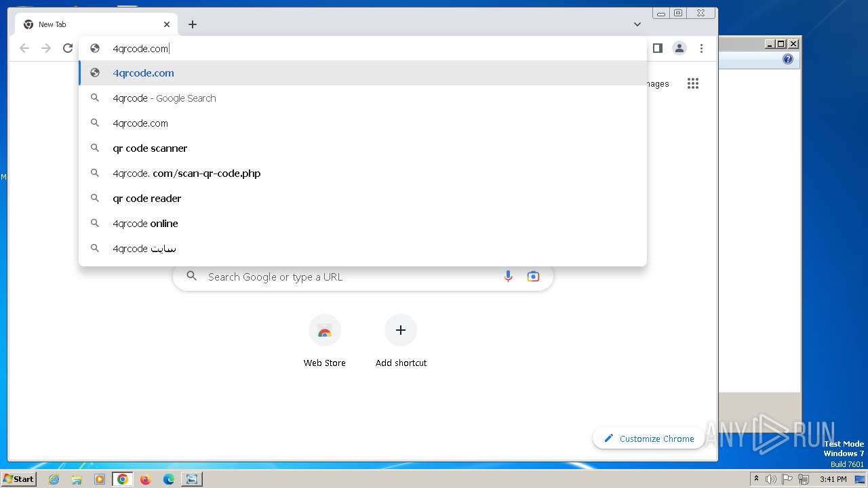Launch Microsoft Edge from taskbar
Image resolution: width=868 pixels, height=488 pixels.
pos(169,479)
